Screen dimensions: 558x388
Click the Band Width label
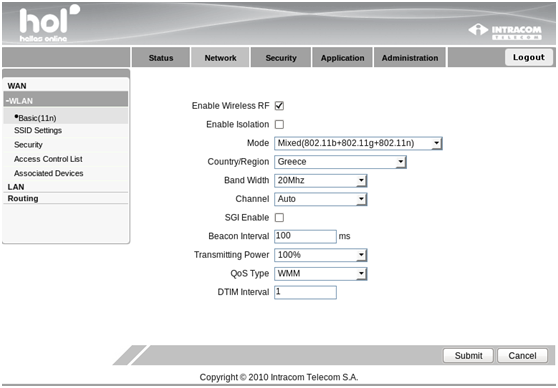point(246,180)
